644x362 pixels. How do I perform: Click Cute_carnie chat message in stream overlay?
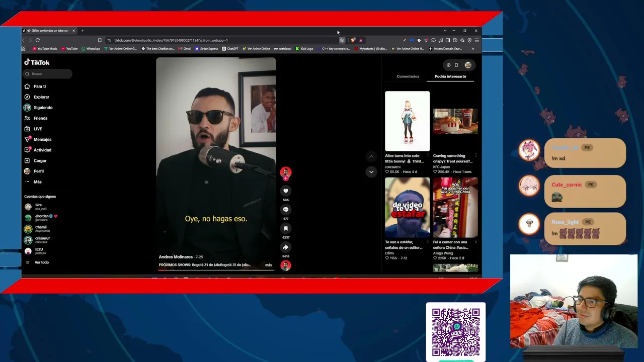tap(585, 191)
